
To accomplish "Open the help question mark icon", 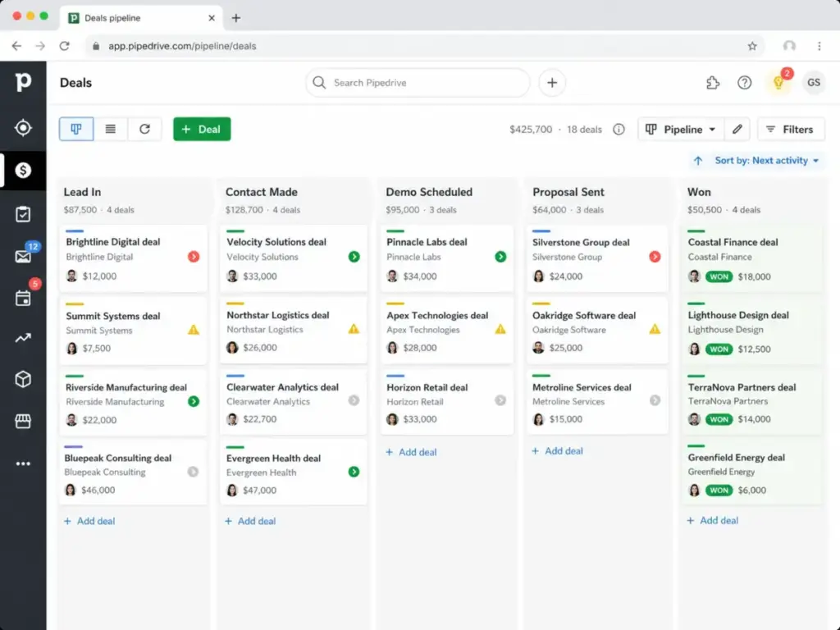I will coord(744,83).
